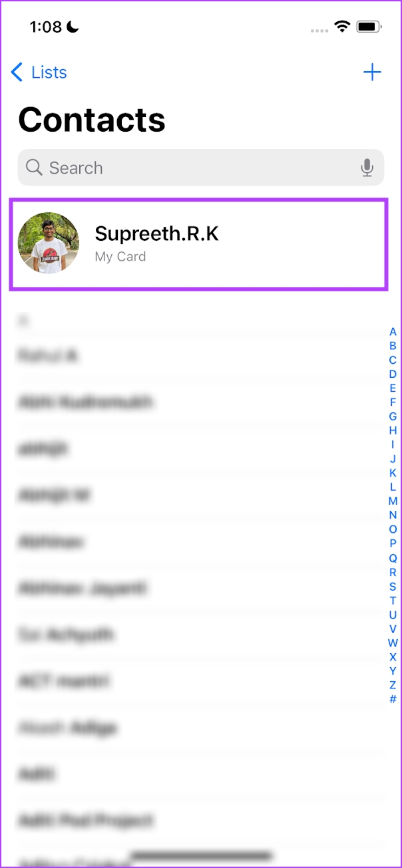Tap the back chevron arrow
This screenshot has width=402, height=868.
tap(17, 72)
